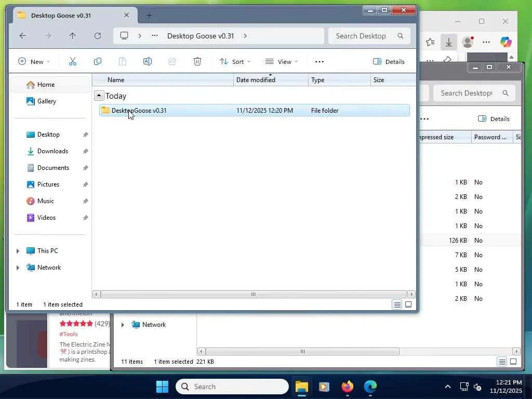Viewport: 532px width, 399px height.
Task: Click the Windows Start button
Action: click(162, 387)
